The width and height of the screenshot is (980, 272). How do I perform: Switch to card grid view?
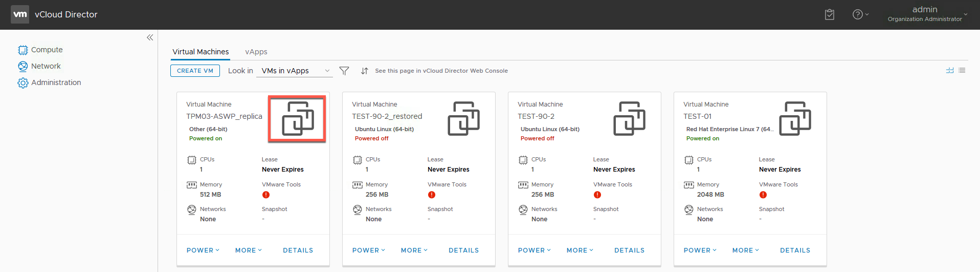(x=950, y=70)
